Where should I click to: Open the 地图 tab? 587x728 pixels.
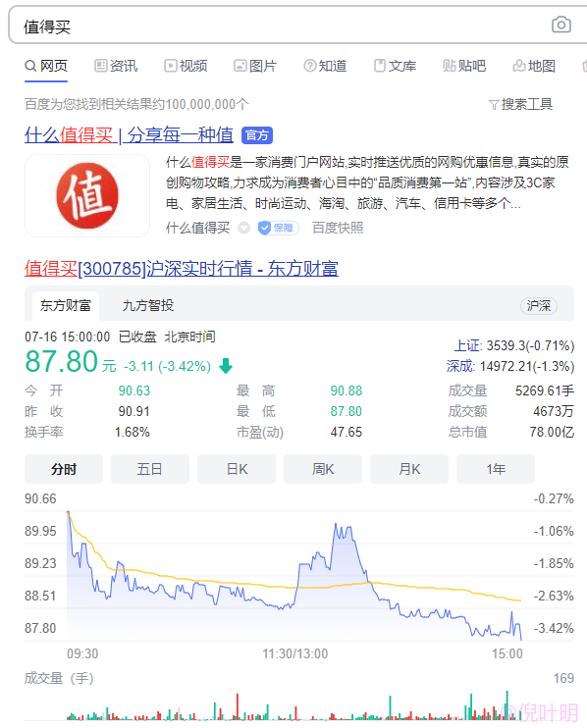[534, 66]
